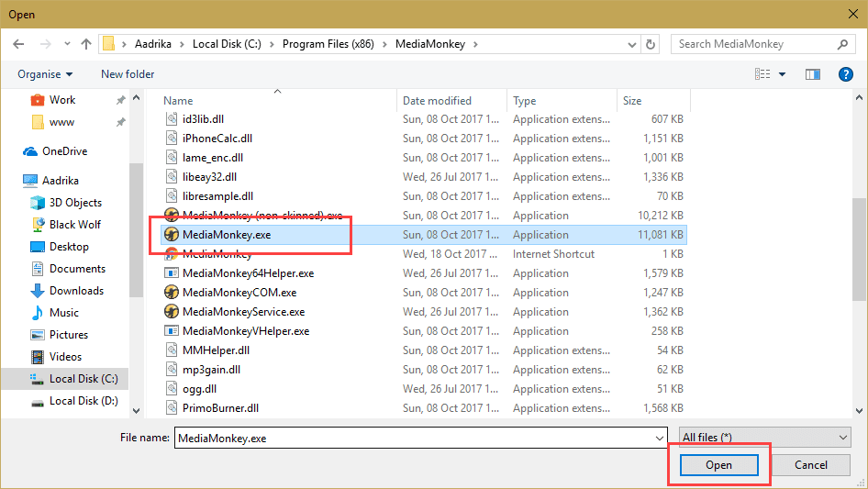The height and width of the screenshot is (489, 868).
Task: Expand the File name history dropdown
Action: pyautogui.click(x=660, y=438)
